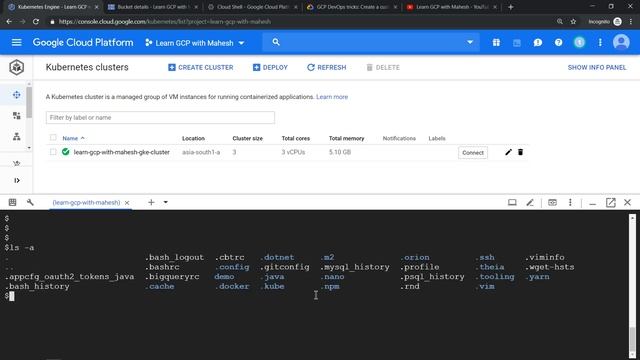Open Cloud Shell in a new window

point(611,202)
